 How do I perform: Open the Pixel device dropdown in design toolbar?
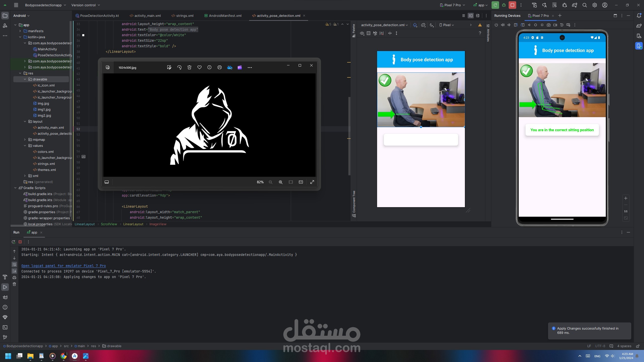pos(447,25)
